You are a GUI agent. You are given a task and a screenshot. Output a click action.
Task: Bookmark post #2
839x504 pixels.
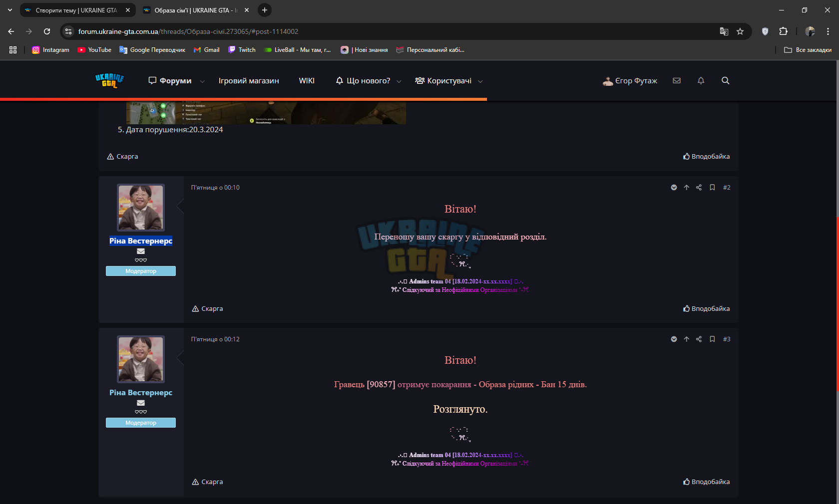pyautogui.click(x=712, y=188)
